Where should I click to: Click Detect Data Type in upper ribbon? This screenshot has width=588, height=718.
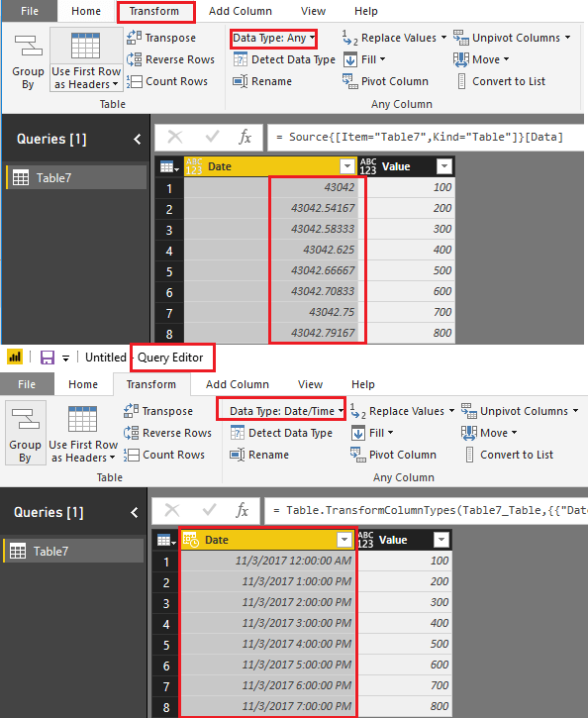(x=284, y=59)
